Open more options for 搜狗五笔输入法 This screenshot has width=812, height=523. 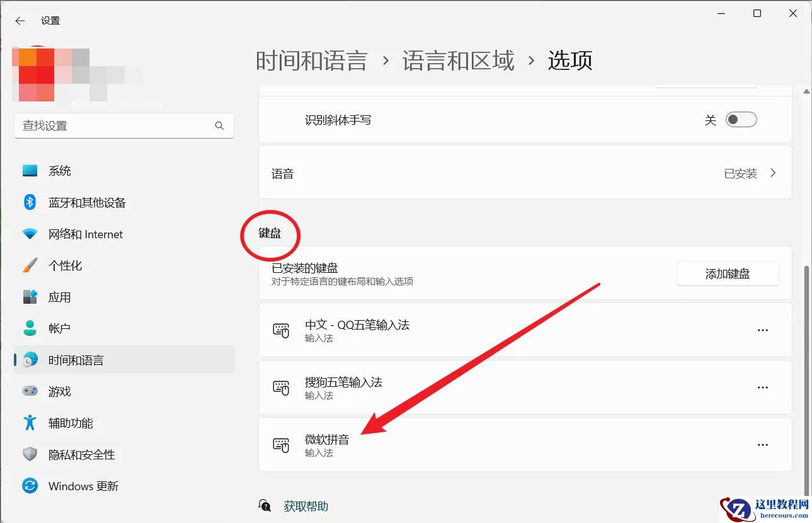[763, 387]
